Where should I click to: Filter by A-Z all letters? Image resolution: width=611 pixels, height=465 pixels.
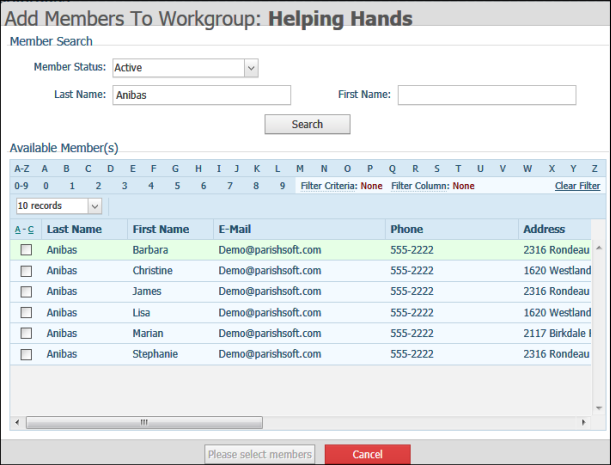22,169
